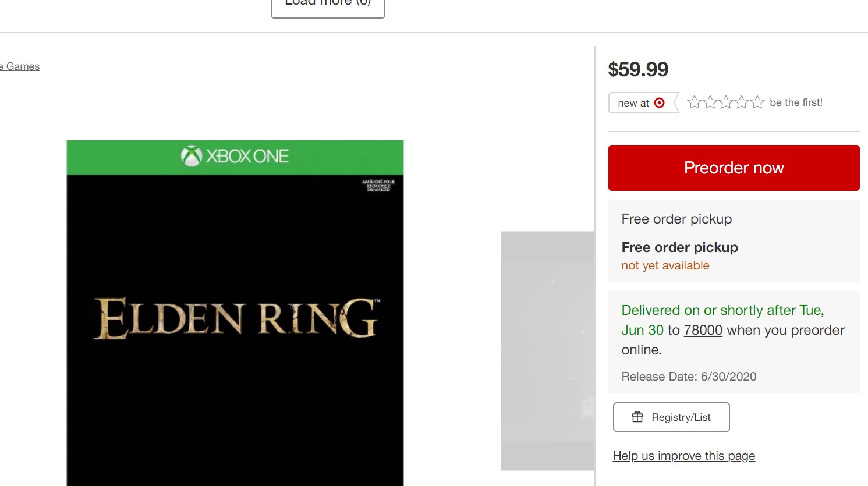Click the Target bullseye logo icon
868x486 pixels.
point(659,102)
